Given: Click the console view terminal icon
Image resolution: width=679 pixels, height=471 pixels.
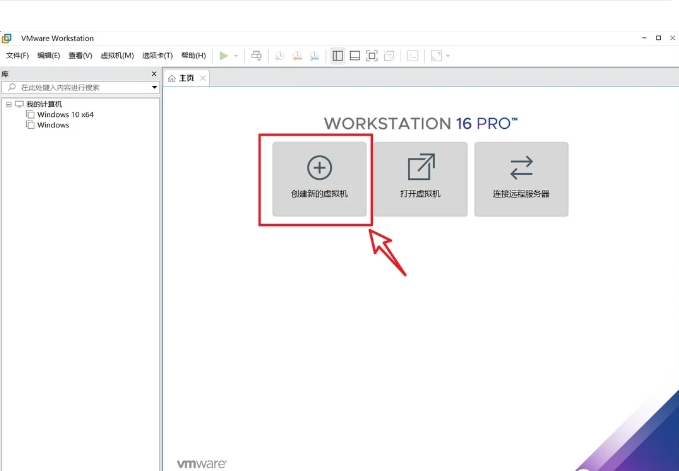Looking at the screenshot, I should point(413,56).
